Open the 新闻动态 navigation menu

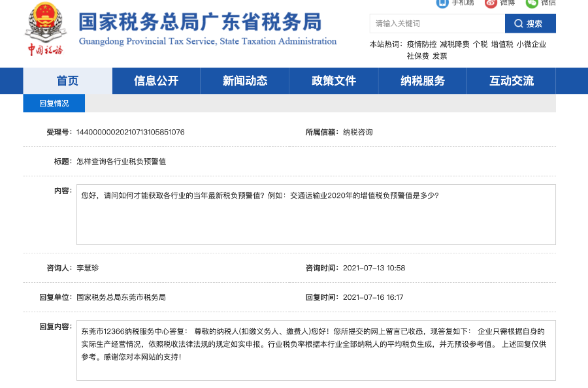[245, 81]
